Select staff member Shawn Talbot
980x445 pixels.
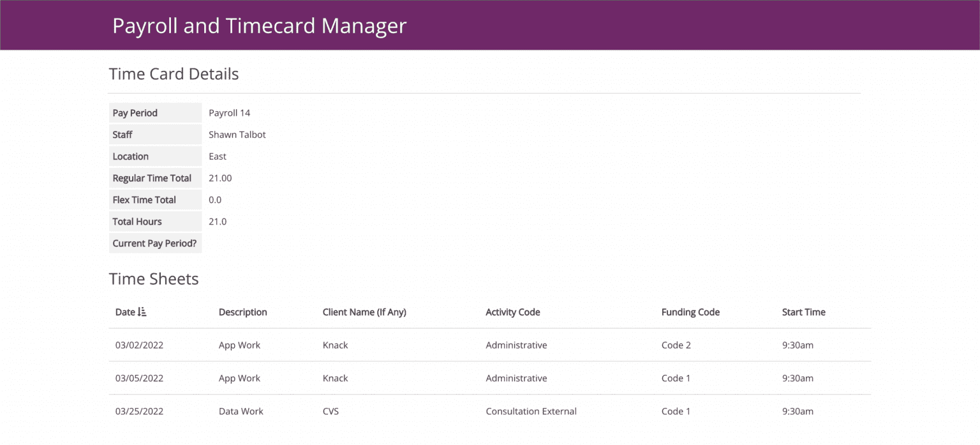click(237, 134)
